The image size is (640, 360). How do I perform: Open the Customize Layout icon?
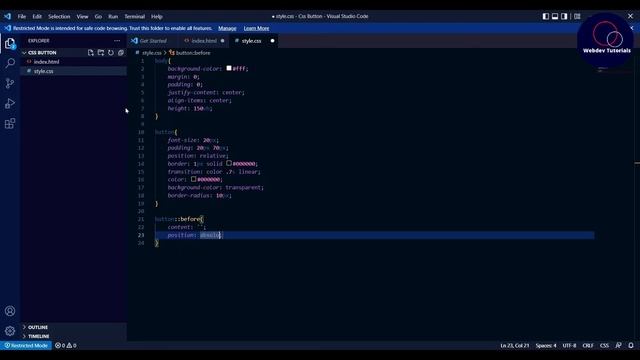(x=577, y=16)
